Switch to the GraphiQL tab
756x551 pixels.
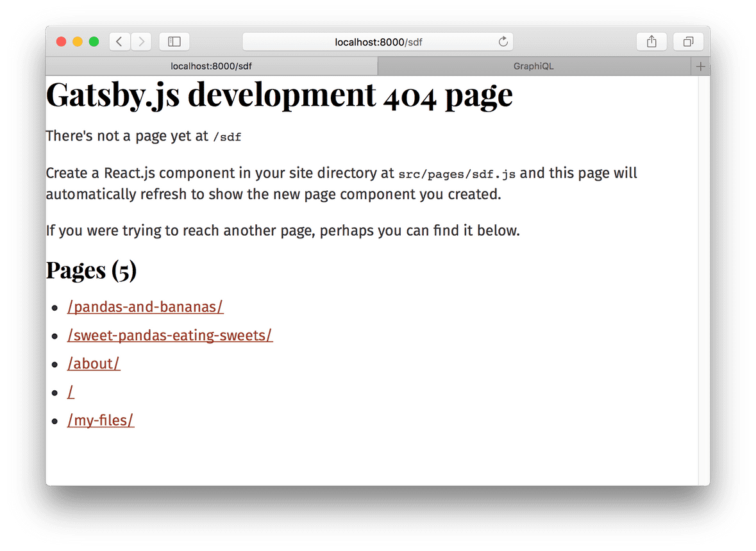[533, 67]
